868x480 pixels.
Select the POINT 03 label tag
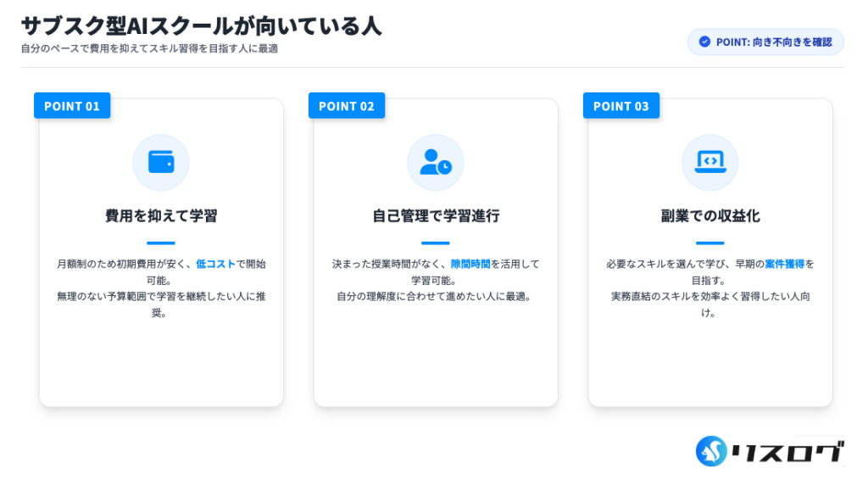(621, 106)
